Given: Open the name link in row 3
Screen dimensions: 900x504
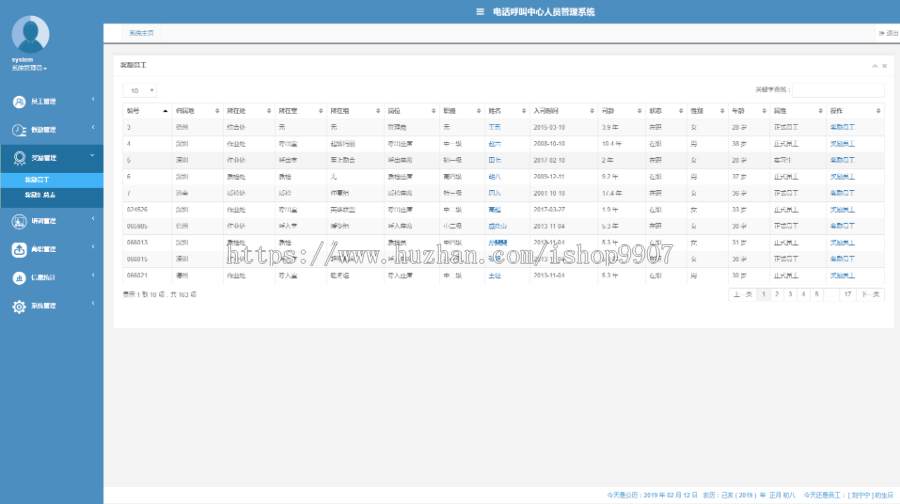Looking at the screenshot, I should (x=494, y=127).
